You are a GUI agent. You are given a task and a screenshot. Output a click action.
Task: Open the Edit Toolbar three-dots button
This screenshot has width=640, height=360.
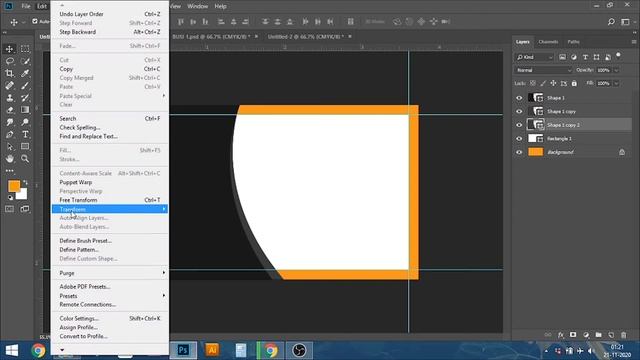9,171
